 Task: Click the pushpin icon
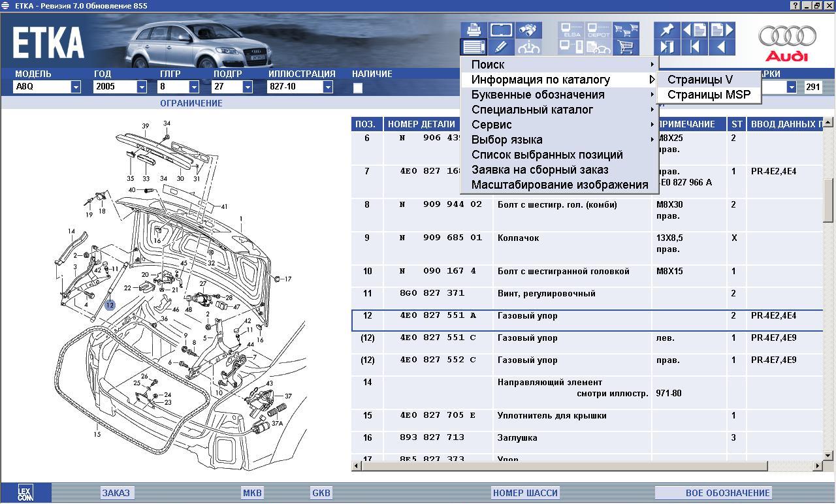(666, 30)
